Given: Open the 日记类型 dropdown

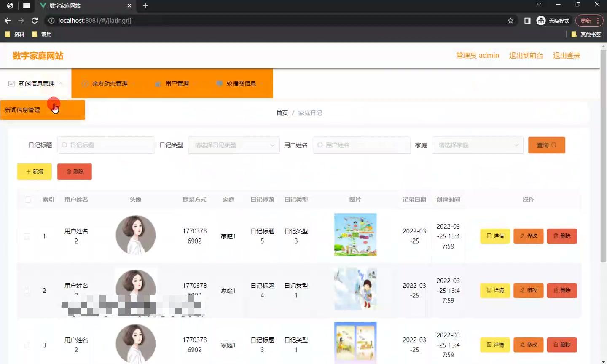Looking at the screenshot, I should (234, 145).
